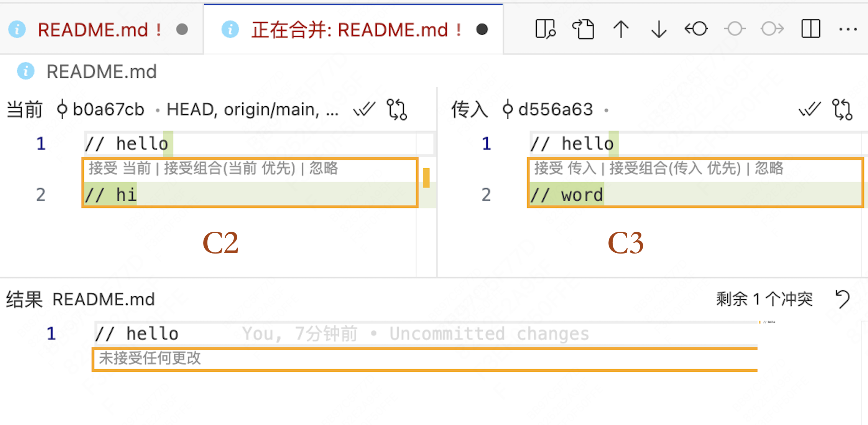Close the 正在合并 tab via its black dot
868x425 pixels.
tap(482, 30)
